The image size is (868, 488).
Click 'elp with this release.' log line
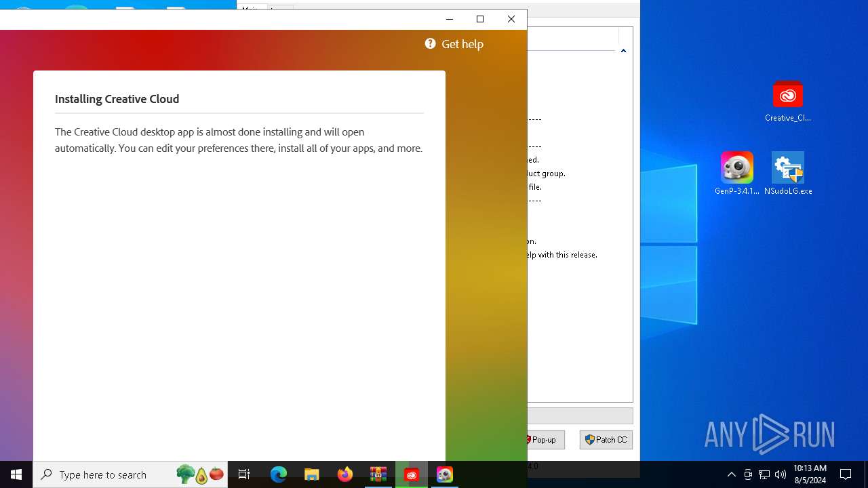pos(563,255)
